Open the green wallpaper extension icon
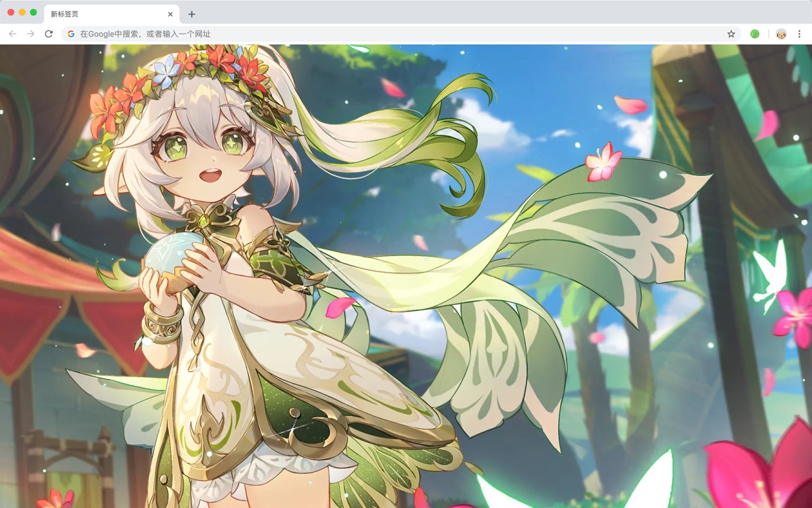Viewport: 812px width, 508px height. [x=754, y=34]
